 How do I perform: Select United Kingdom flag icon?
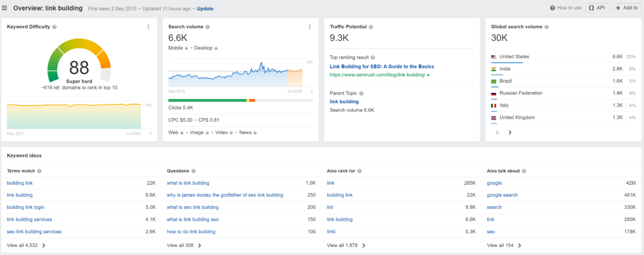tap(494, 118)
